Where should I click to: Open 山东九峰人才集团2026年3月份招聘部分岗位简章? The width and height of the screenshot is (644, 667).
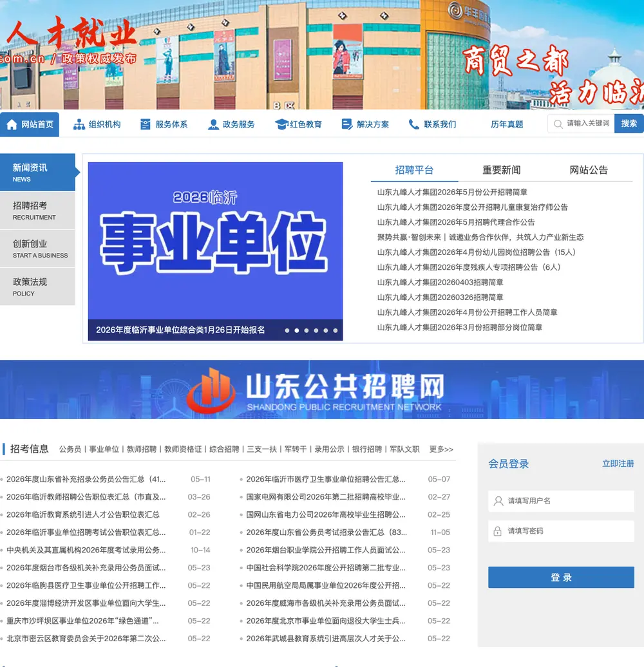coord(460,328)
